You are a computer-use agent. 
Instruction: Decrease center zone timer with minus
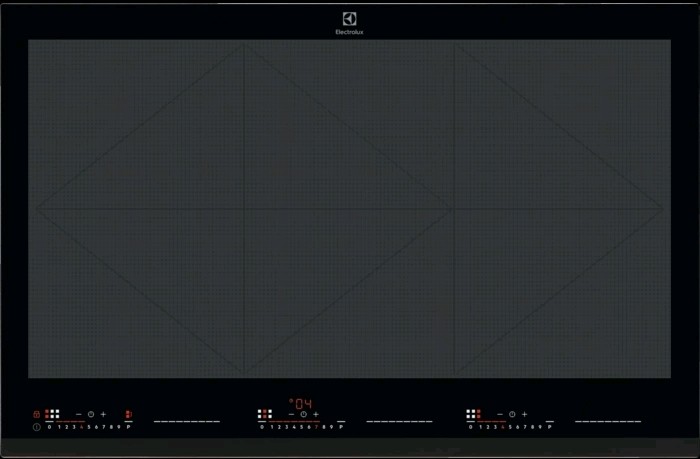pyautogui.click(x=292, y=414)
